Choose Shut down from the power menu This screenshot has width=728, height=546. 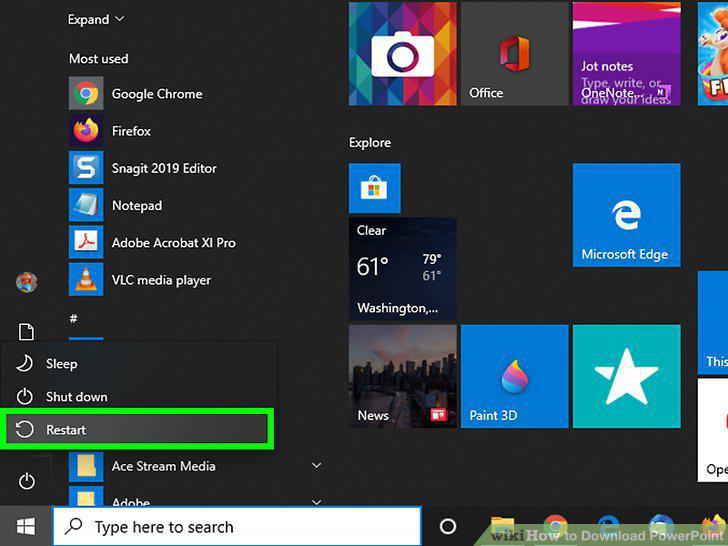(x=139, y=396)
